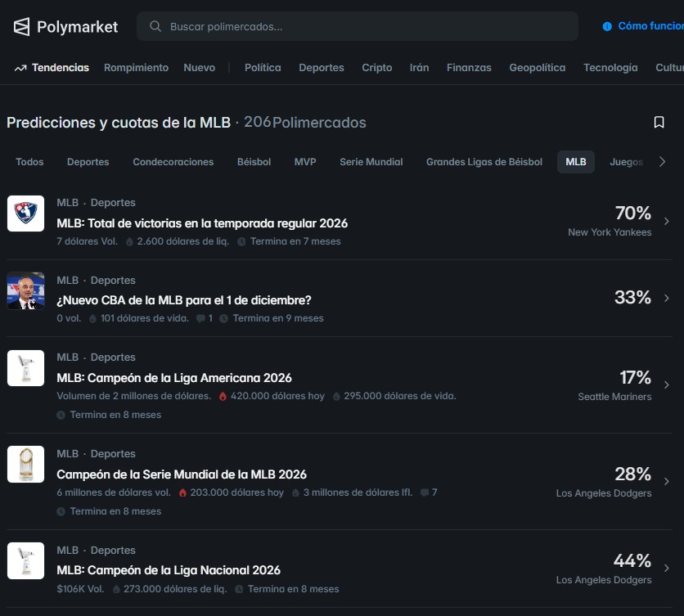
Task: Open the Cripto category tab
Action: click(376, 68)
